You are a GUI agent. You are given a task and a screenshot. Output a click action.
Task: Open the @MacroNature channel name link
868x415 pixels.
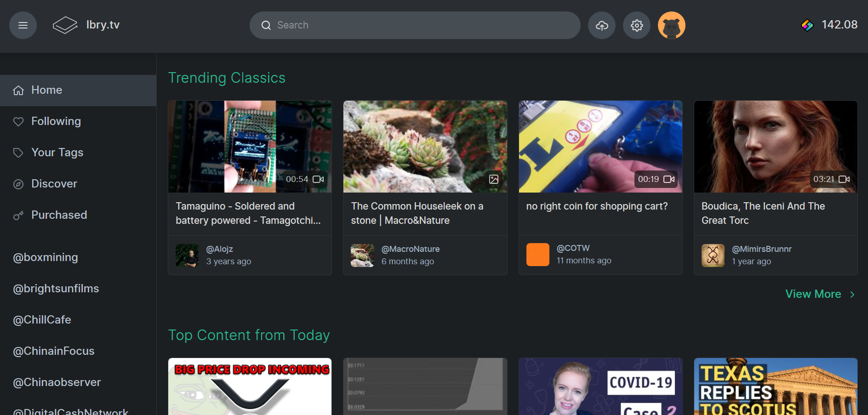[x=411, y=249]
